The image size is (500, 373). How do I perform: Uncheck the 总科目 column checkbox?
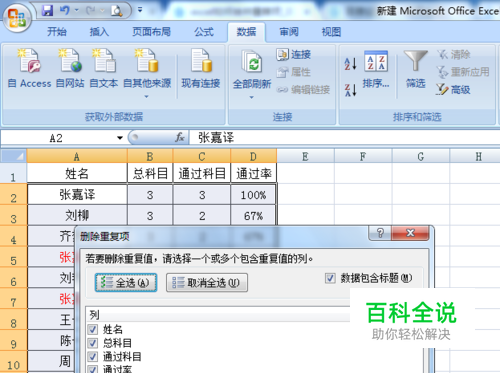(93, 343)
